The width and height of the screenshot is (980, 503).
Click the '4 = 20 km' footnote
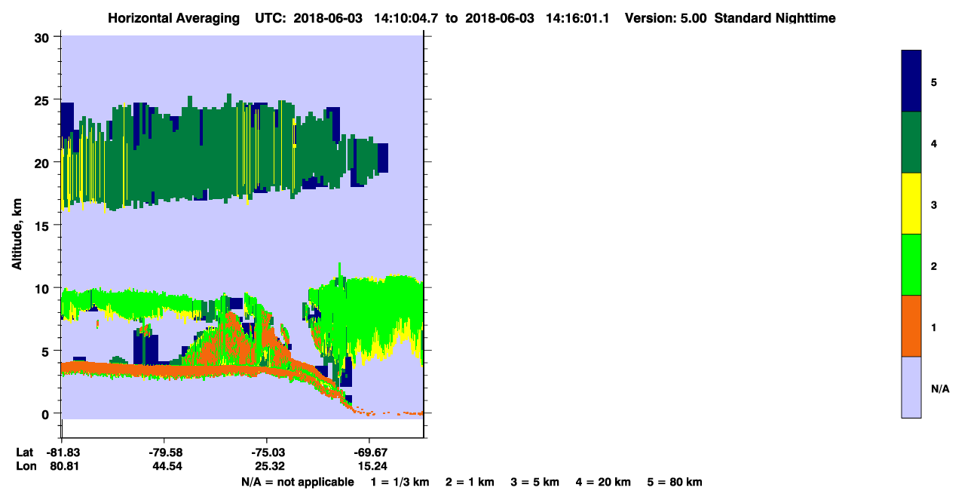pos(603,482)
